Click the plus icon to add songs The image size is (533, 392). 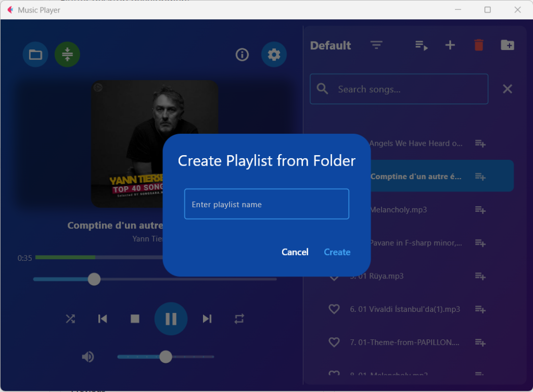(x=450, y=45)
